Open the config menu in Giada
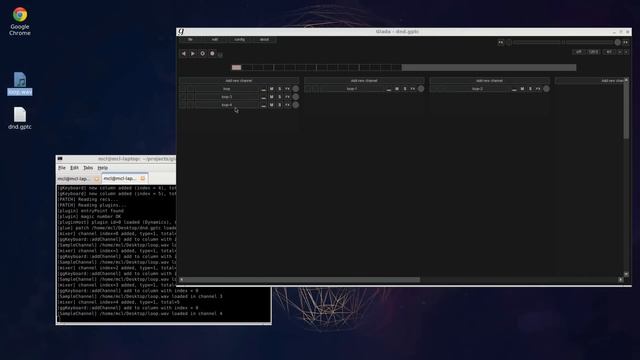This screenshot has height=360, width=640. [240, 40]
